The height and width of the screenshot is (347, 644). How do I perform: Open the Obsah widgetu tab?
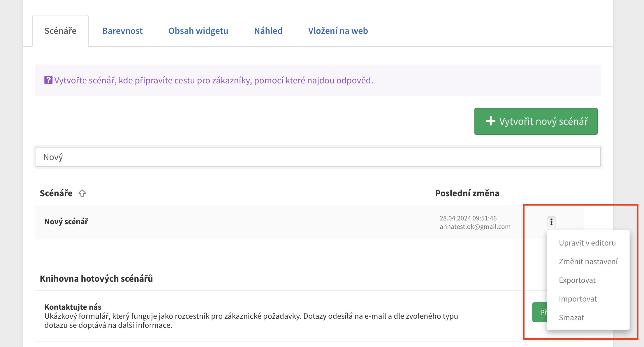coord(198,31)
